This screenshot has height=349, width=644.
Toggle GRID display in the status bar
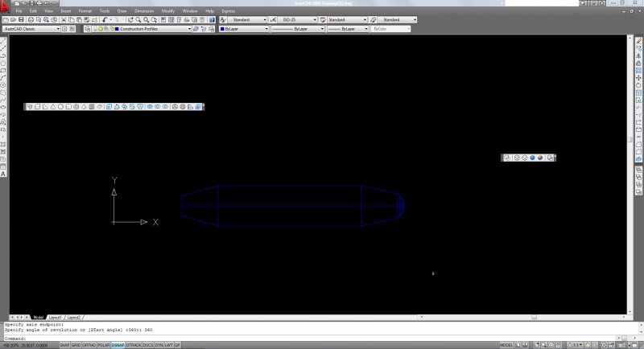76,345
